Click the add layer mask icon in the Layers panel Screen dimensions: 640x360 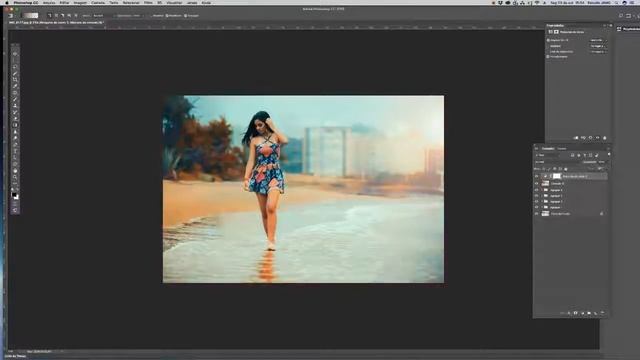point(576,313)
